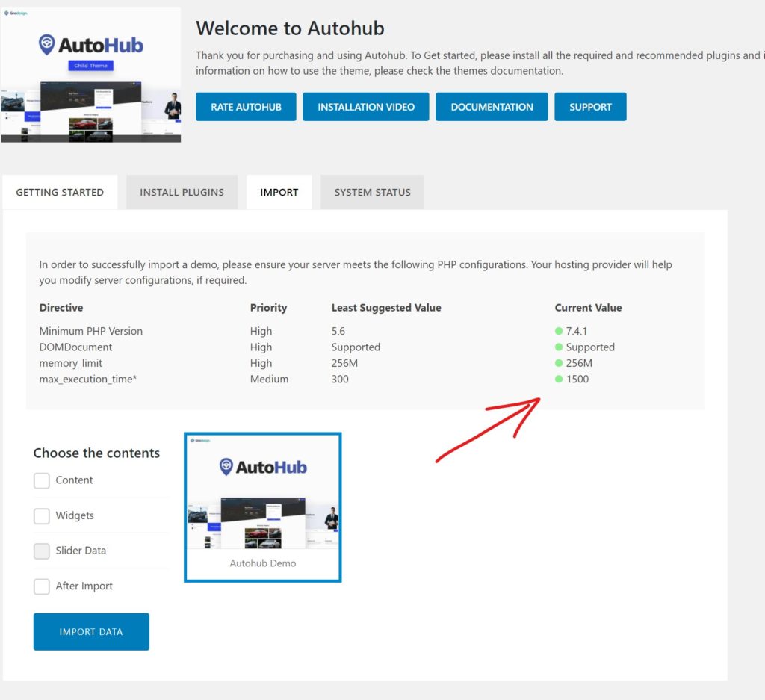The width and height of the screenshot is (765, 700).
Task: Enable the Content checkbox
Action: click(x=42, y=480)
